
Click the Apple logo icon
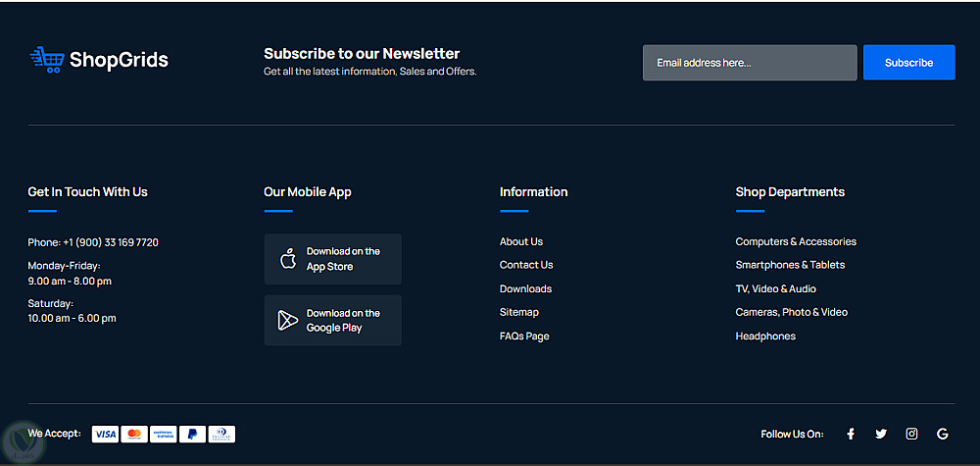click(288, 258)
